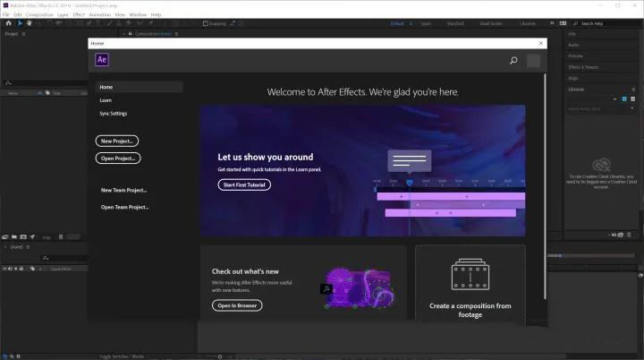The width and height of the screenshot is (644, 360).
Task: Click the timeline zoom circle icon
Action: pos(220,356)
